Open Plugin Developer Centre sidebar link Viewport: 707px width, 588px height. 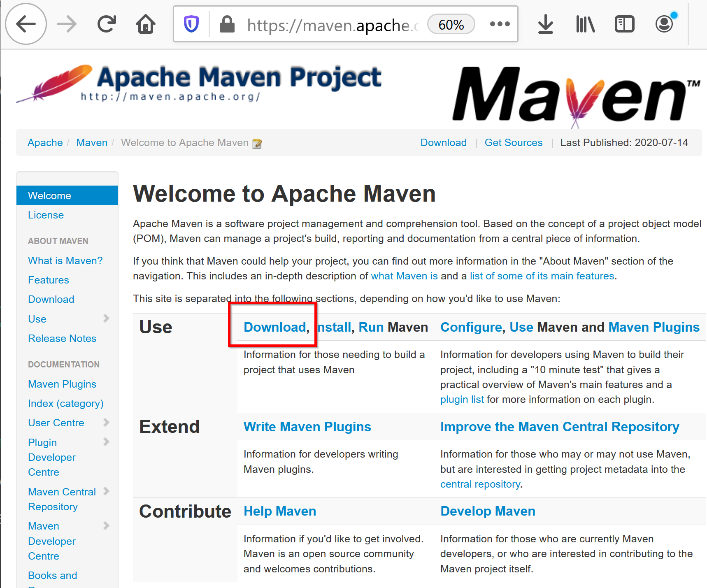tap(51, 457)
